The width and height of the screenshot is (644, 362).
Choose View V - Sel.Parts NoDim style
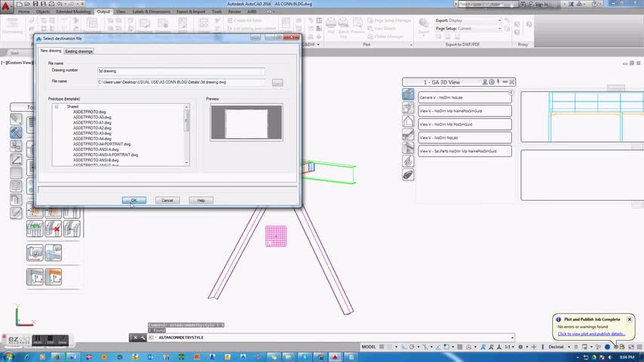465,151
